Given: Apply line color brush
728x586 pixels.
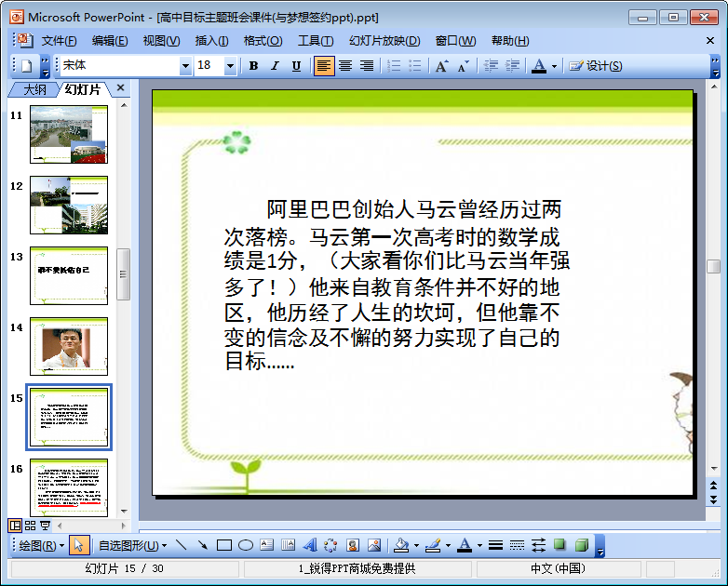Looking at the screenshot, I should pyautogui.click(x=433, y=545).
